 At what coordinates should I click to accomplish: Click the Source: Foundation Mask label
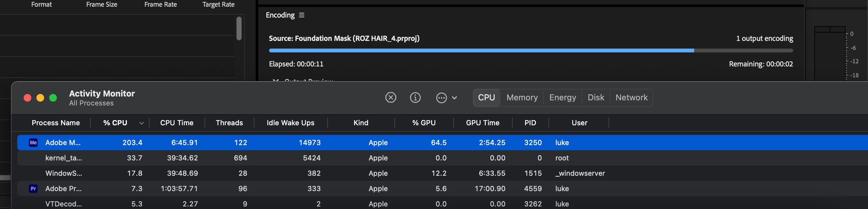pos(344,38)
